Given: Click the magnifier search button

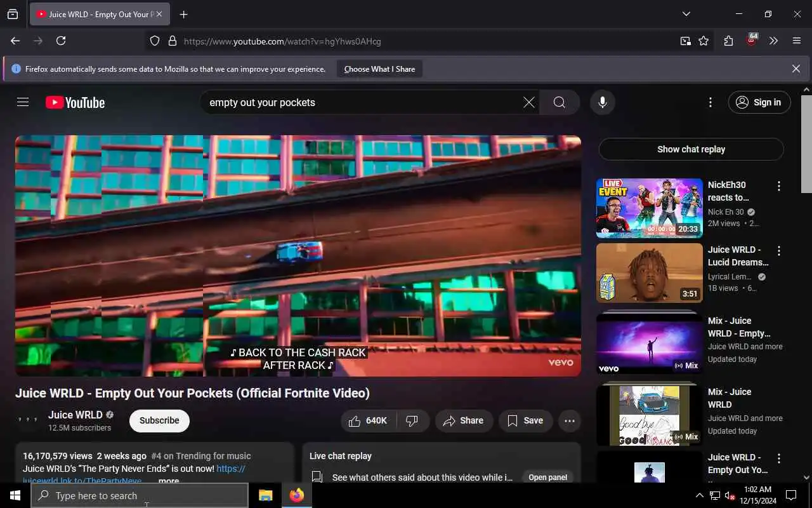Looking at the screenshot, I should (559, 102).
